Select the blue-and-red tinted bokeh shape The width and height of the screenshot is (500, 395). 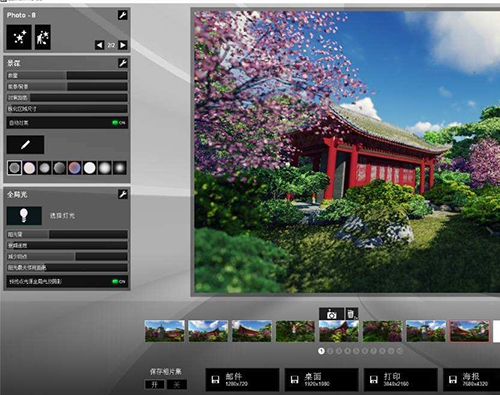[74, 168]
